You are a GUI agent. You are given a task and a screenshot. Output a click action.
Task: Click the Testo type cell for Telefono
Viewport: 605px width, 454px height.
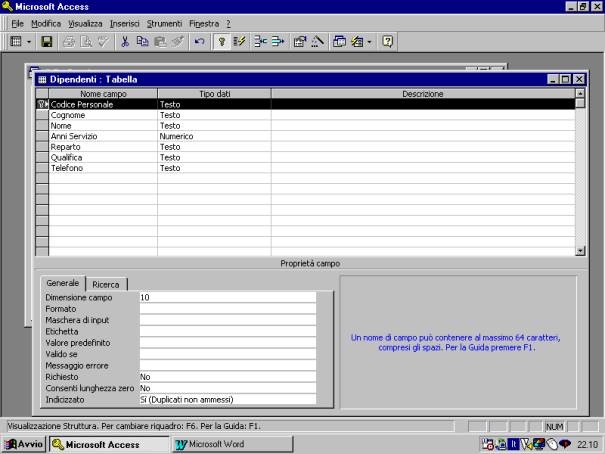click(214, 168)
